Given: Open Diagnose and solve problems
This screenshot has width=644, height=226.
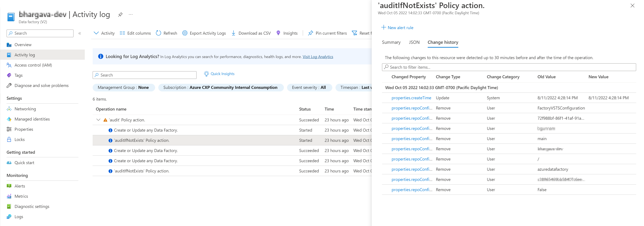Looking at the screenshot, I should point(41,86).
